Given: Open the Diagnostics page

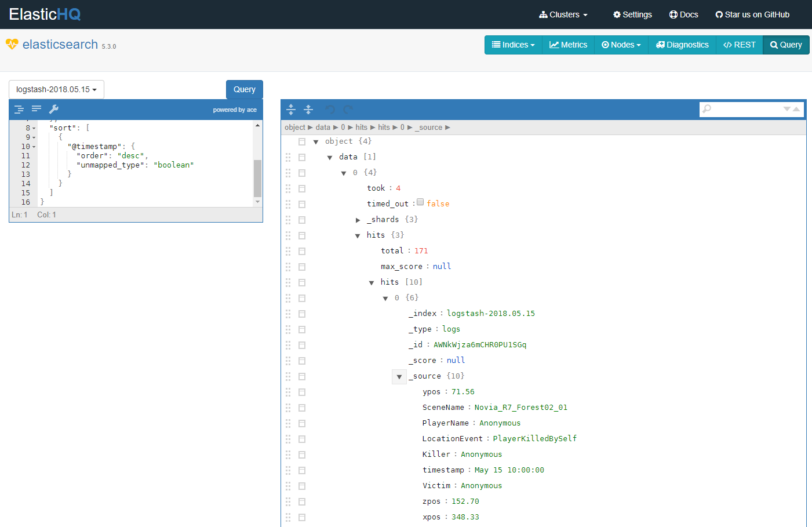Looking at the screenshot, I should (682, 45).
